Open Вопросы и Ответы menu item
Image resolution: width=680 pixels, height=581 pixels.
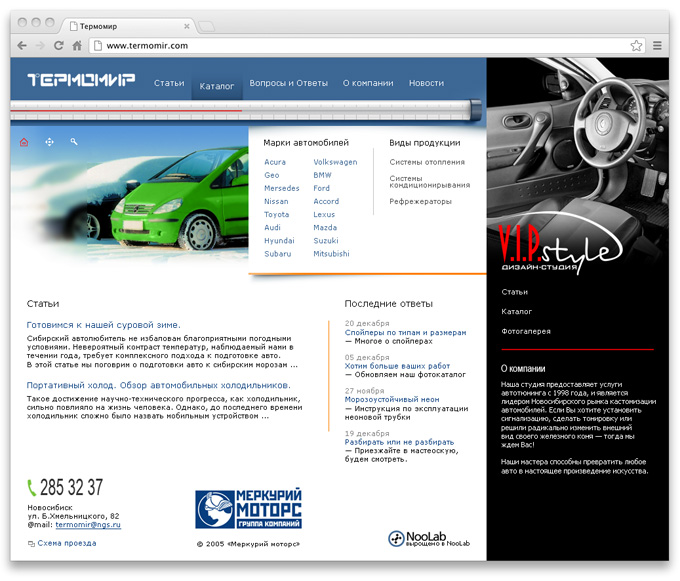288,83
